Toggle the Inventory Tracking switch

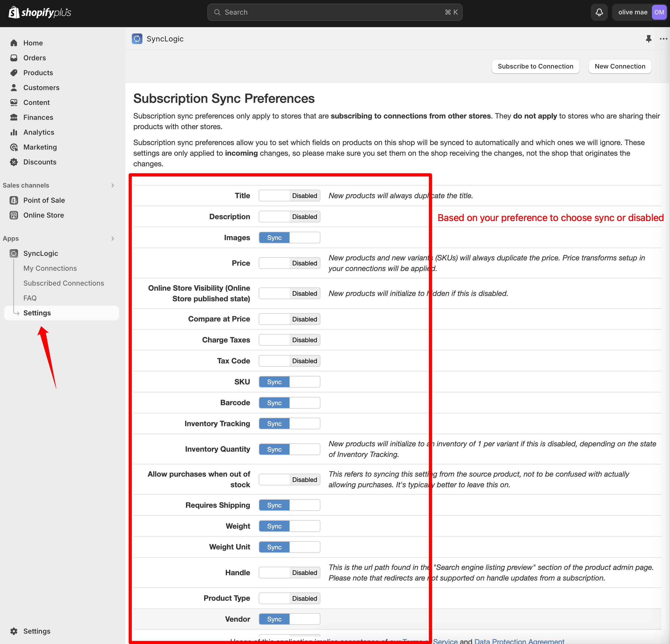289,423
